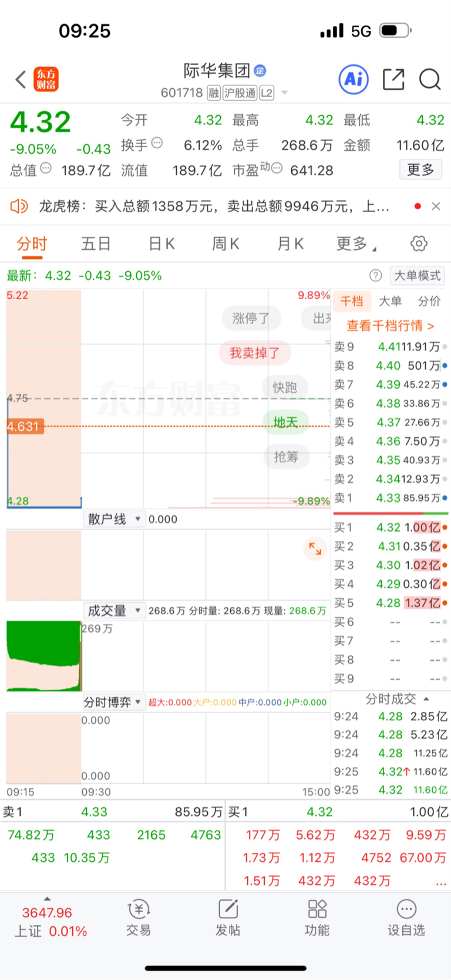The image size is (451, 980).
Task: Tap the share export icon
Action: tap(393, 79)
